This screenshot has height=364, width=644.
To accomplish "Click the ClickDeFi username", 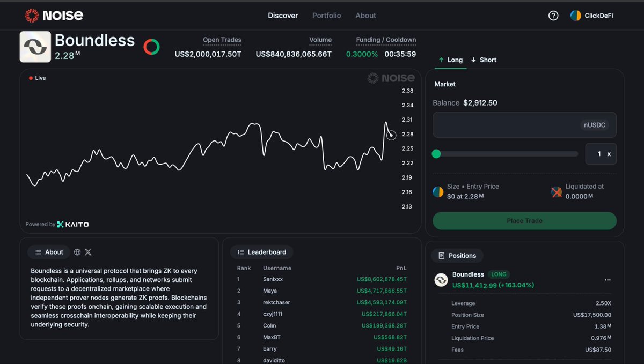I will coord(599,16).
